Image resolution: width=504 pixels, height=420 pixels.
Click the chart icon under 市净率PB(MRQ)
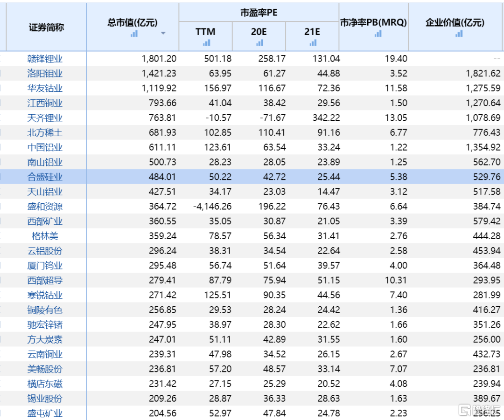378,34
